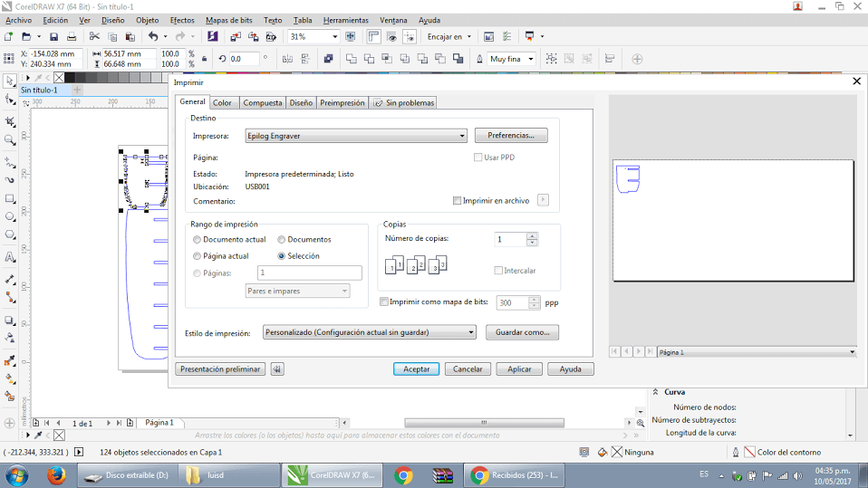Click the Save icon in toolbar
The height and width of the screenshot is (488, 868).
pyautogui.click(x=53, y=36)
